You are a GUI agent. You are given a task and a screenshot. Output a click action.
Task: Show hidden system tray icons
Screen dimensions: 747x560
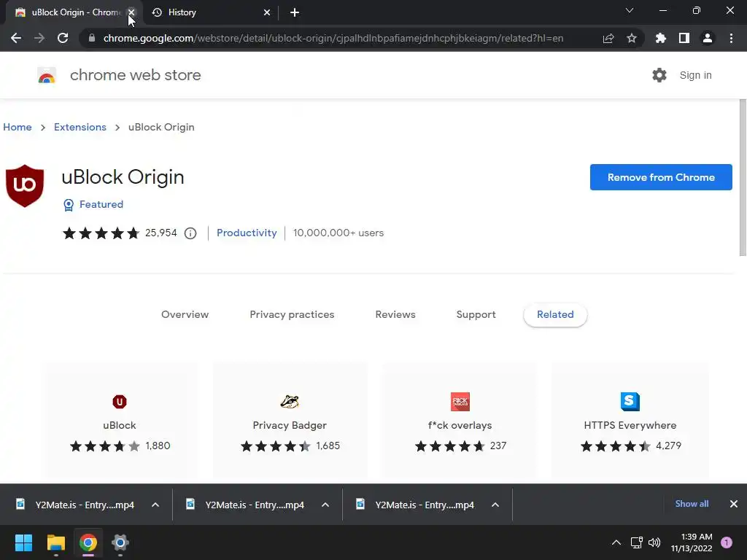pos(616,542)
